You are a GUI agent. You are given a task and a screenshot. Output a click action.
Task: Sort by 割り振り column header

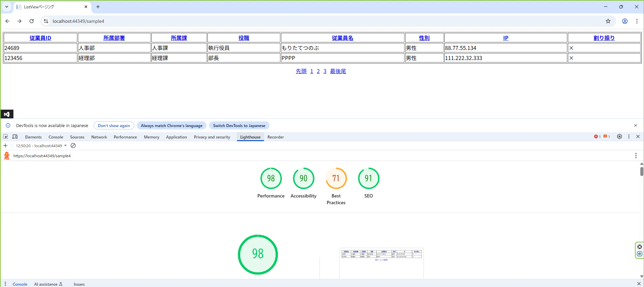(604, 38)
